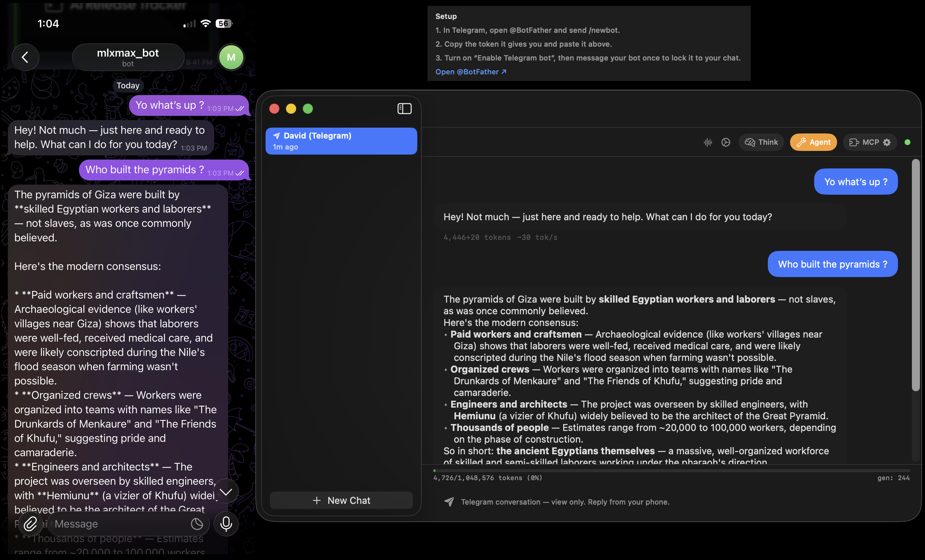Toggle the sidebar panel icon

click(x=404, y=109)
